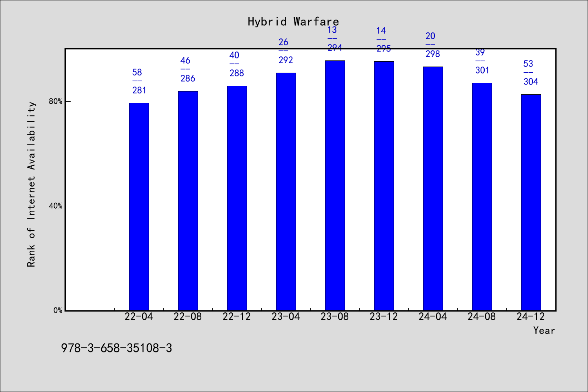Select the 22-04 bar
Viewport: 588px width, 392px height.
[139, 207]
